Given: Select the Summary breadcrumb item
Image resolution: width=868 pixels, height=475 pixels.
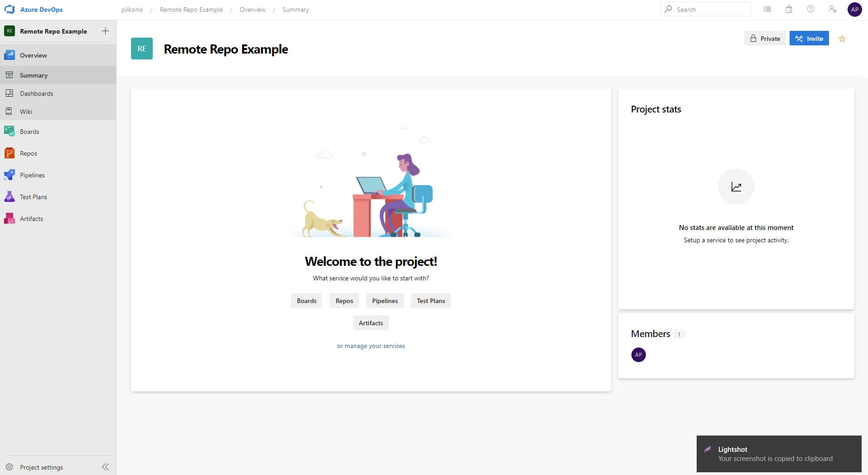Looking at the screenshot, I should pos(296,10).
